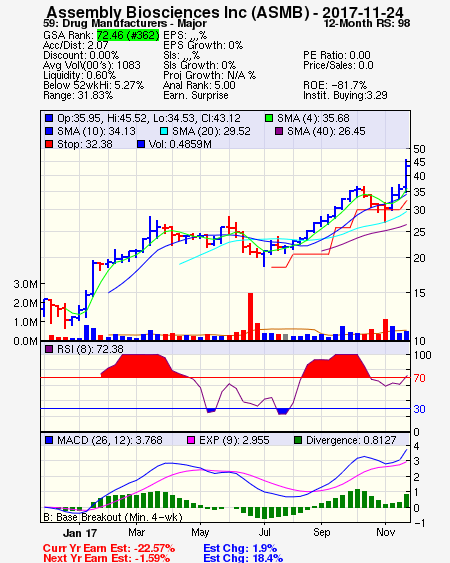This screenshot has height=563, width=450.
Task: Click the Mar date axis label
Action: point(136,532)
